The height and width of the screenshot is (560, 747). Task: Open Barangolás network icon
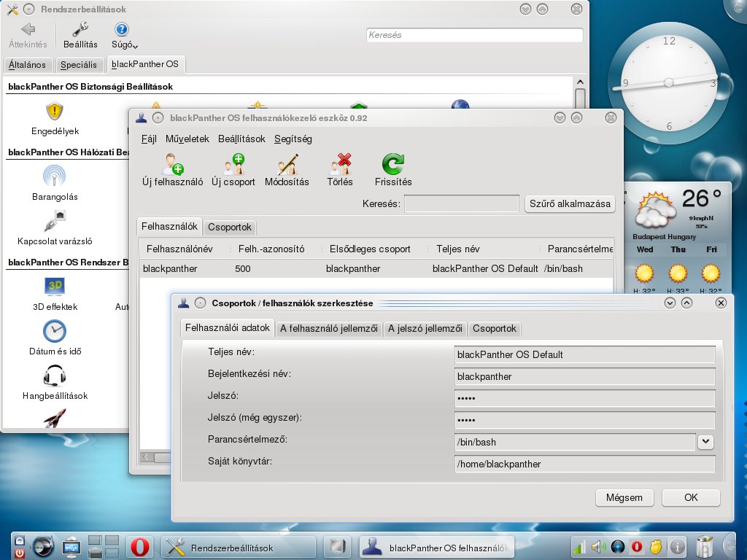coord(54,176)
